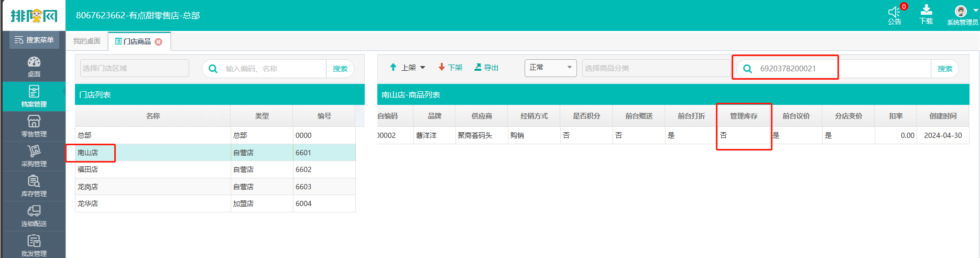
Task: Open 档案管理 in sidebar
Action: coord(34,96)
